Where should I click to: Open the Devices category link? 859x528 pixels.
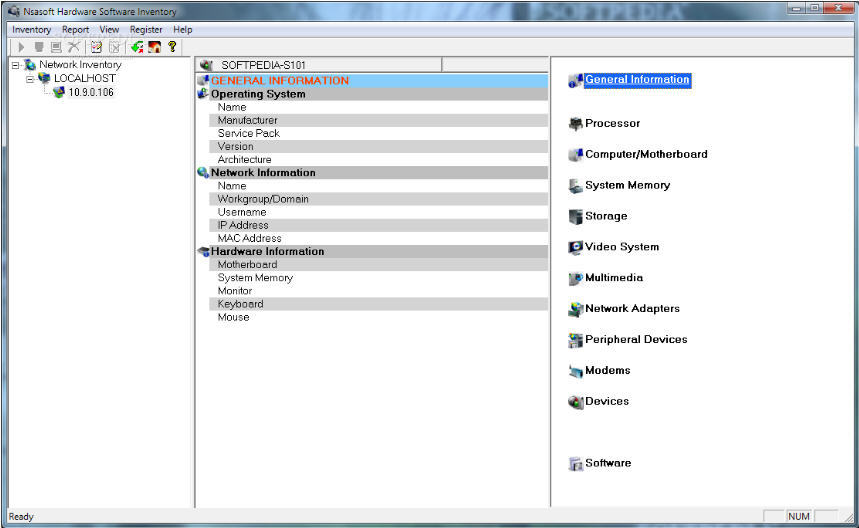point(606,401)
